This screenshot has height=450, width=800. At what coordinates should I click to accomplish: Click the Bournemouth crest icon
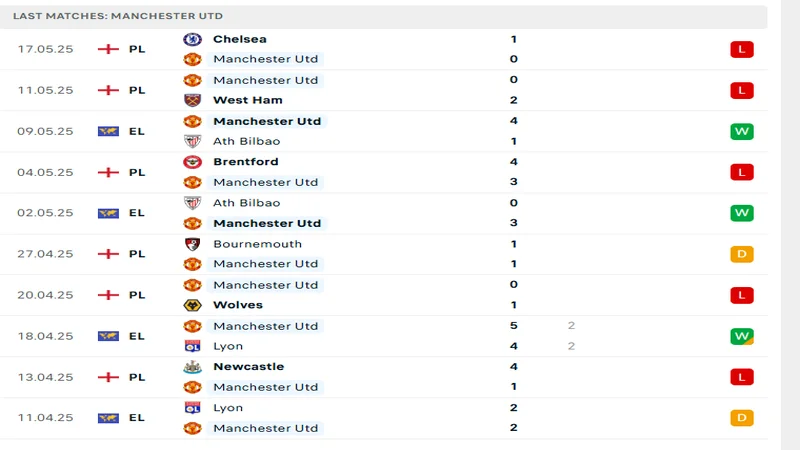pyautogui.click(x=192, y=244)
